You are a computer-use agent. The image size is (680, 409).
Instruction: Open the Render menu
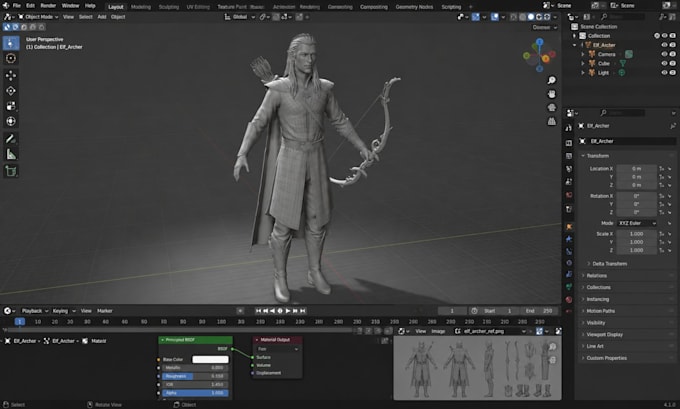48,6
